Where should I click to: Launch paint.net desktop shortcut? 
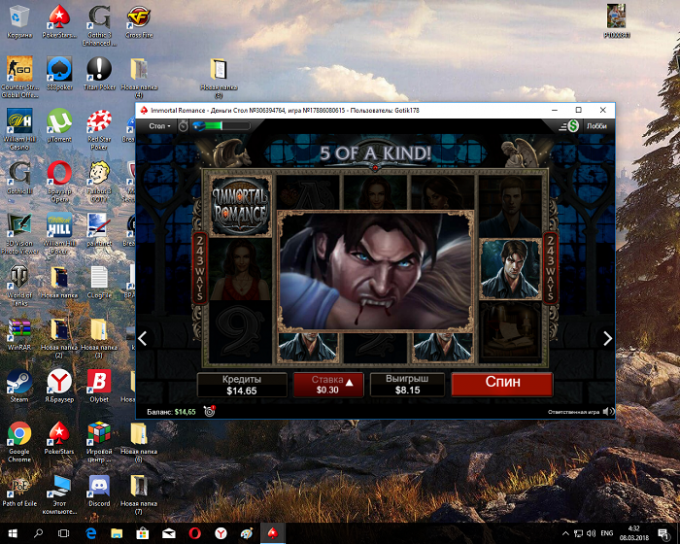(99, 230)
